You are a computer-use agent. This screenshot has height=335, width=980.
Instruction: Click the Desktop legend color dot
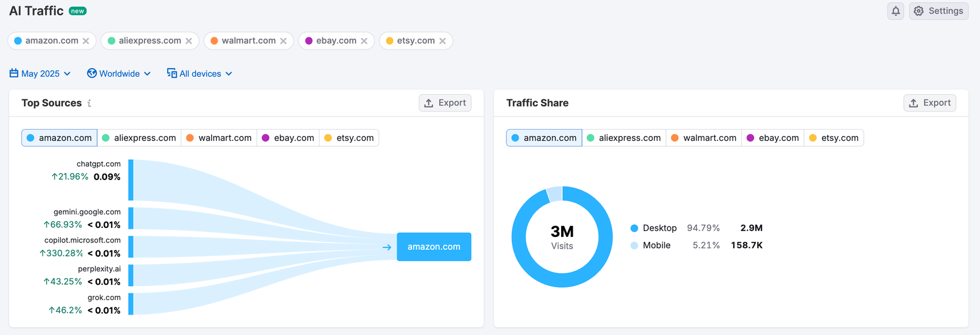tap(635, 228)
